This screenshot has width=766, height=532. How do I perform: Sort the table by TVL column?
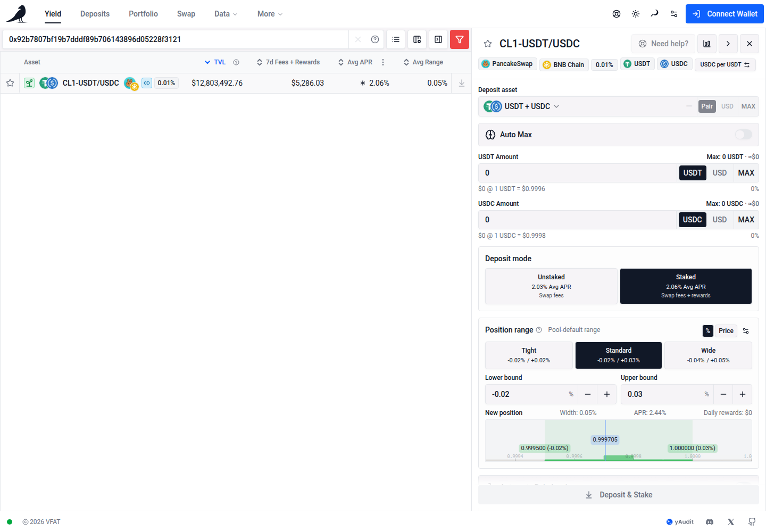[215, 62]
